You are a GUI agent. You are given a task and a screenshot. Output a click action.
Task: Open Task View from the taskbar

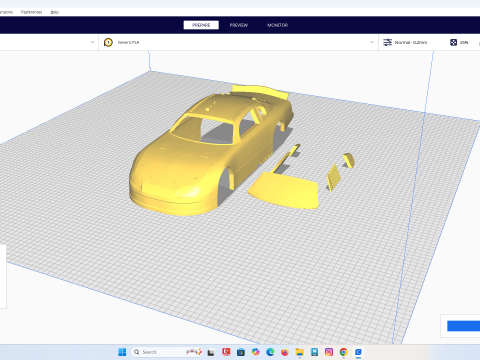click(211, 352)
